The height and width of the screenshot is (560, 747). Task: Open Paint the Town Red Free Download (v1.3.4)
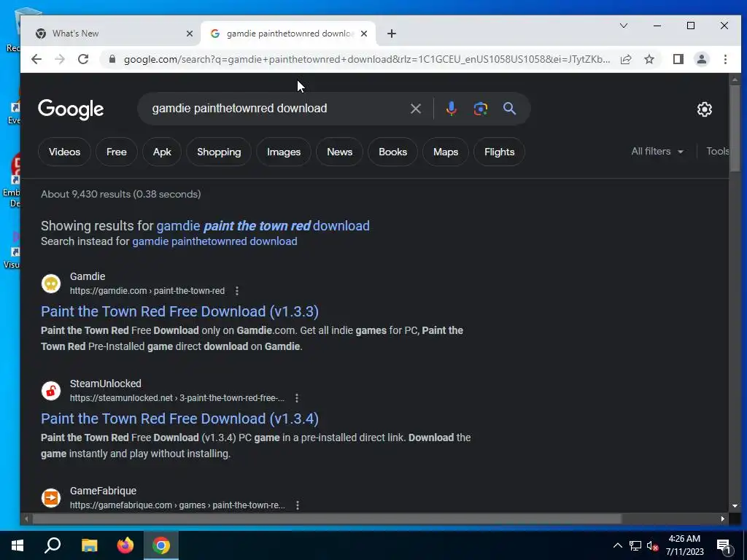click(x=179, y=419)
